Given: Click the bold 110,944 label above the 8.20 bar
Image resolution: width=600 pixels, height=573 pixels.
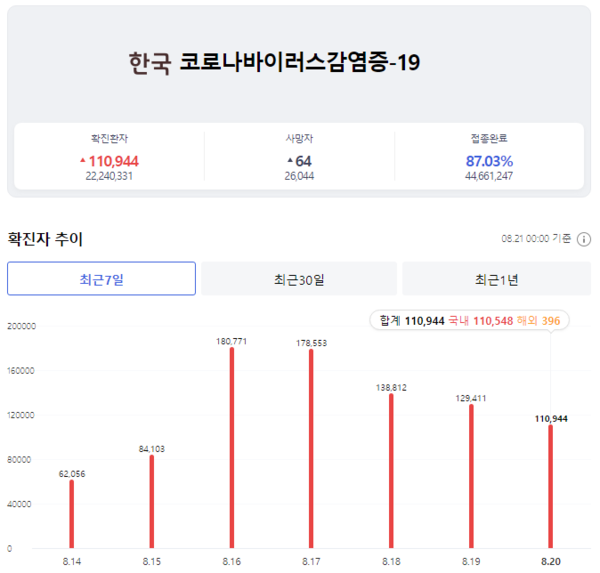Looking at the screenshot, I should pyautogui.click(x=551, y=419).
